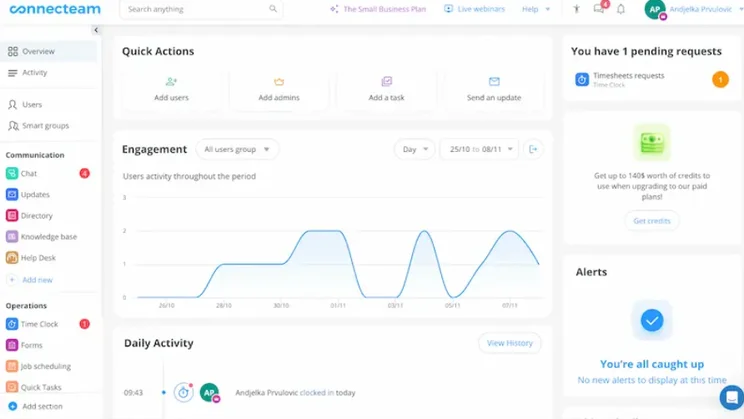Image resolution: width=744 pixels, height=419 pixels.
Task: Open the Quick Tasks icon
Action: 12,387
